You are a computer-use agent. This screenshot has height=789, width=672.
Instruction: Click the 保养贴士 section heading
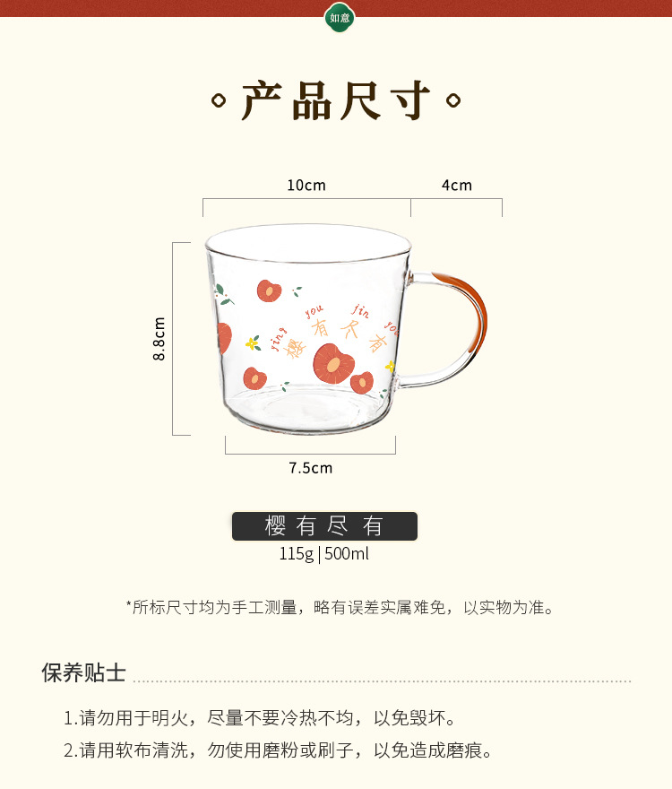(x=83, y=672)
